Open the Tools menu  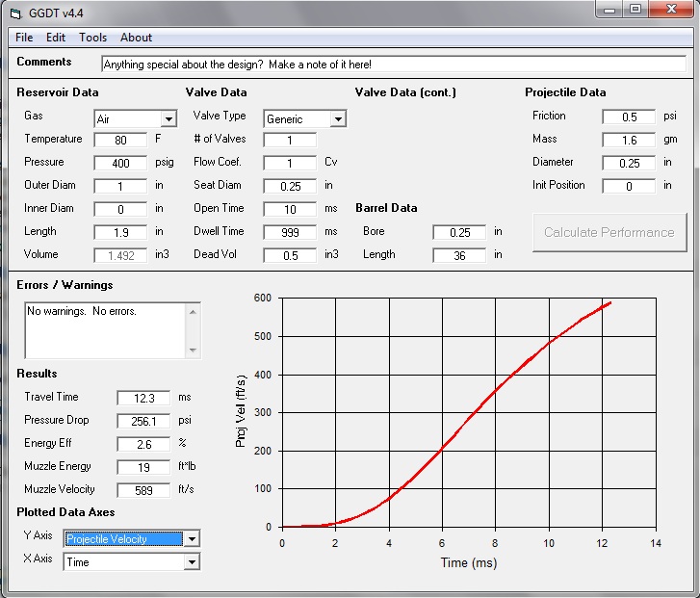click(93, 38)
